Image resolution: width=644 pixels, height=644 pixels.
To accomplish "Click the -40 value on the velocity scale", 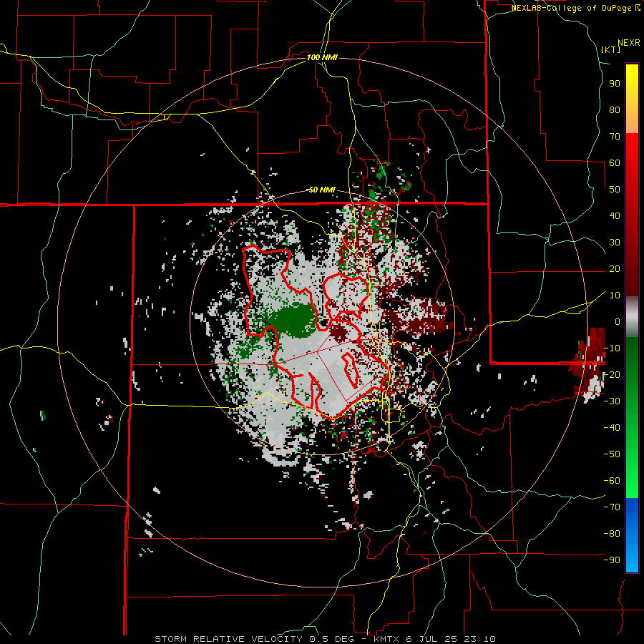I will (x=612, y=428).
